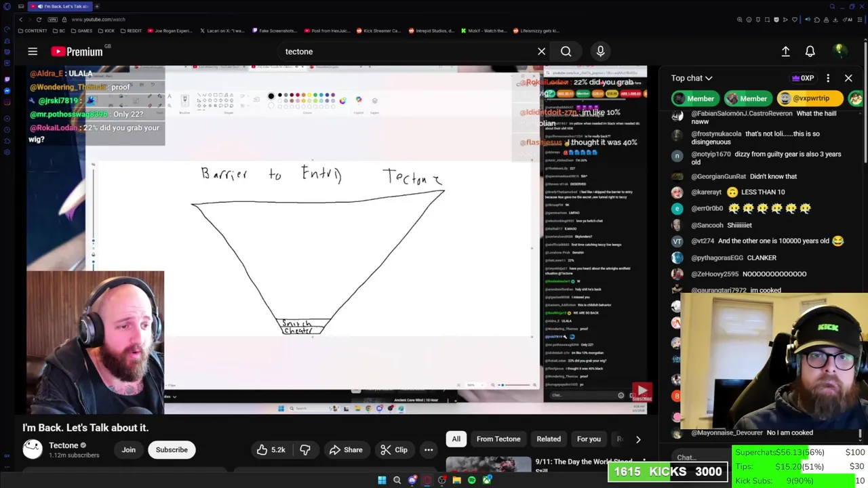This screenshot has width=868, height=488.
Task: Open the Intrepid Studios bookmark
Action: click(431, 30)
